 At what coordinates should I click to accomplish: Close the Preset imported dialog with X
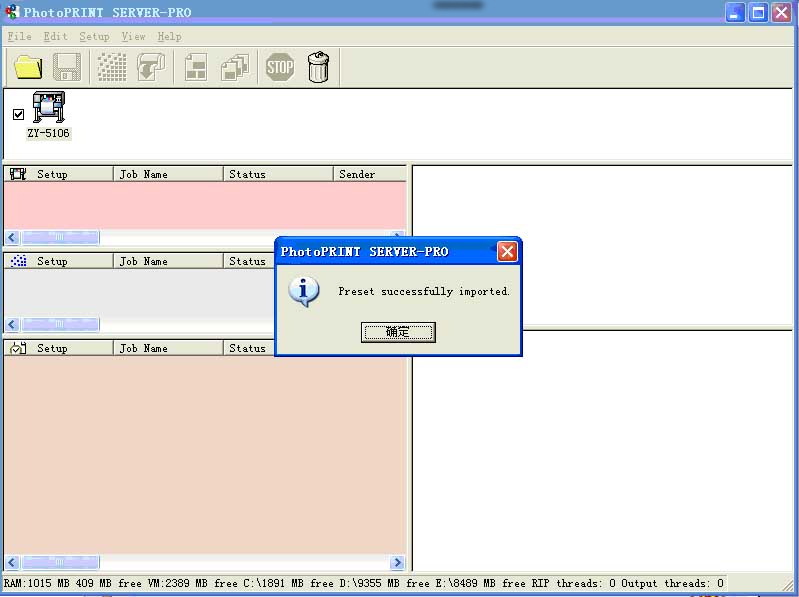[508, 251]
